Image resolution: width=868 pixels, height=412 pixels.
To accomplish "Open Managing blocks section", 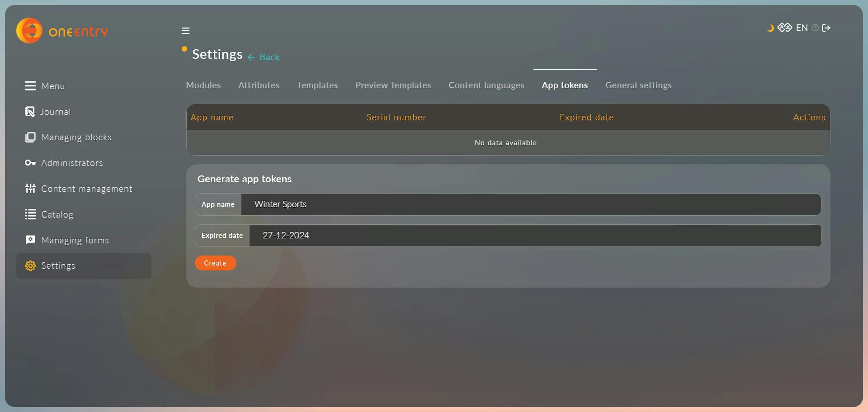I will (76, 137).
